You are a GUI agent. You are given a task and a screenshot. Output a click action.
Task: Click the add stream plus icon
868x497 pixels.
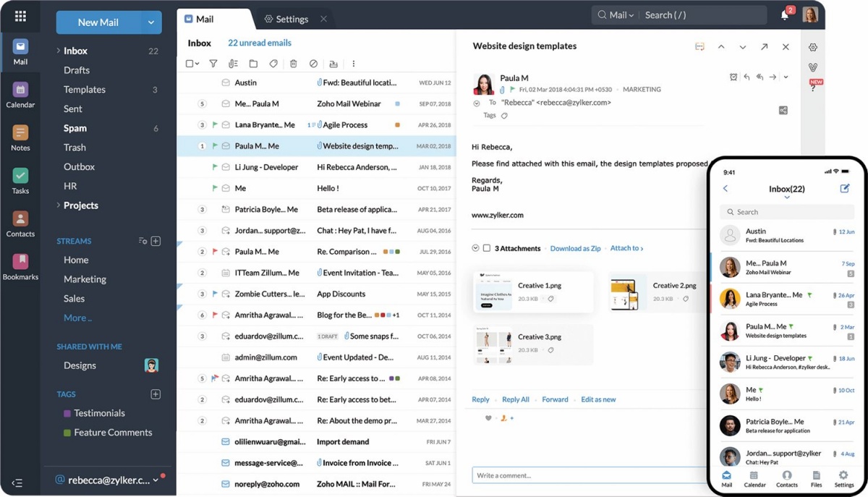(x=156, y=241)
